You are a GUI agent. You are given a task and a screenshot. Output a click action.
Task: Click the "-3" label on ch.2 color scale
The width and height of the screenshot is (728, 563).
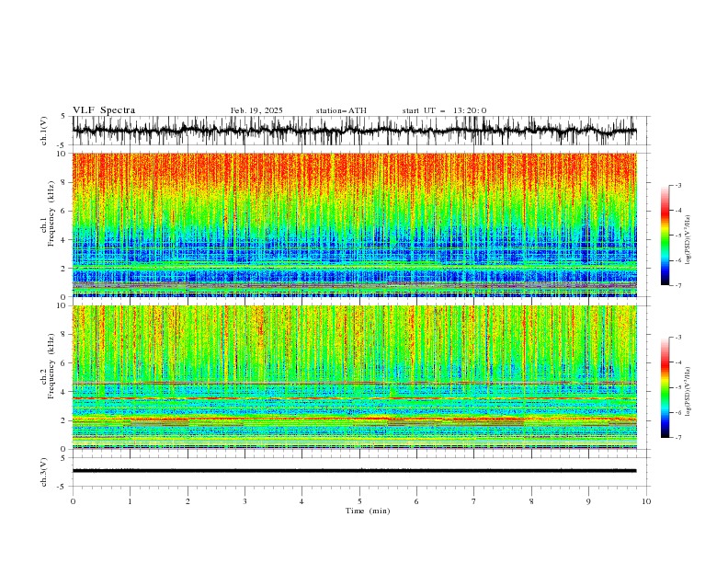[x=677, y=338]
